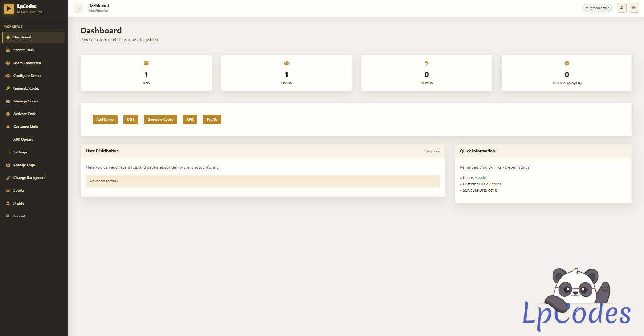Click the Generate Codes key icon
This screenshot has width=644, height=336.
[x=8, y=89]
